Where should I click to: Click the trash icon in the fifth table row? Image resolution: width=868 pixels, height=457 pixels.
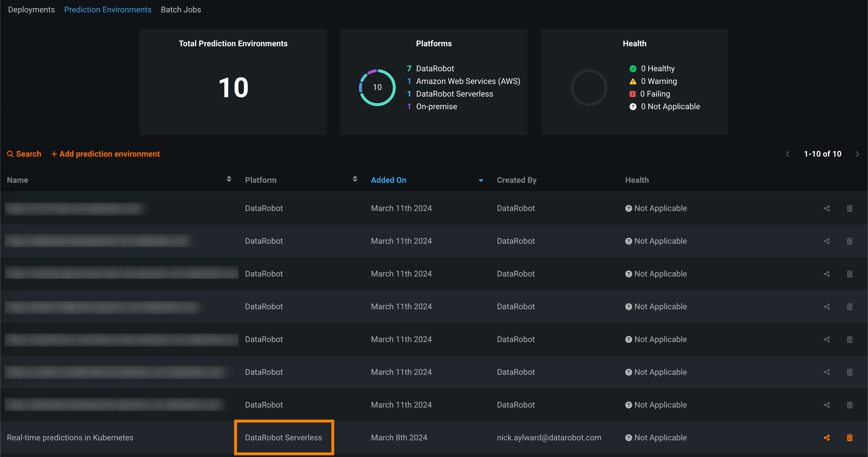click(x=850, y=339)
